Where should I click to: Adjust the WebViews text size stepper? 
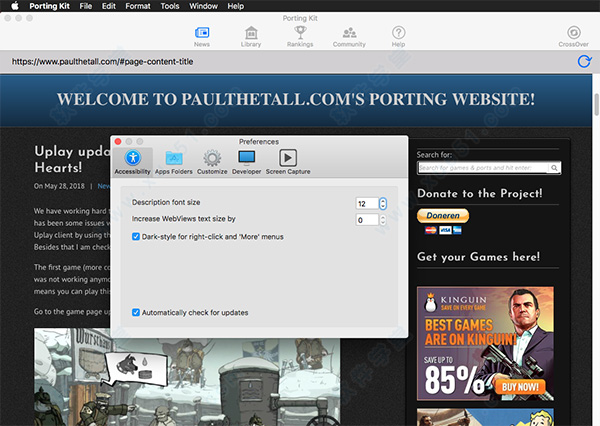point(383,220)
